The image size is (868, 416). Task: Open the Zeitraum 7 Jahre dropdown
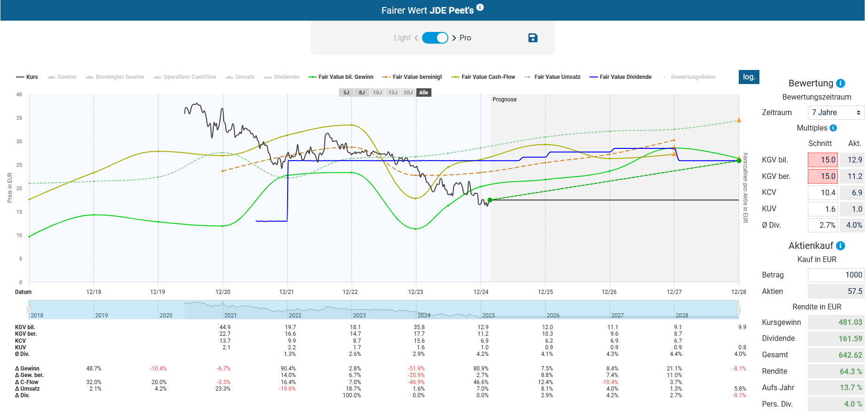836,113
